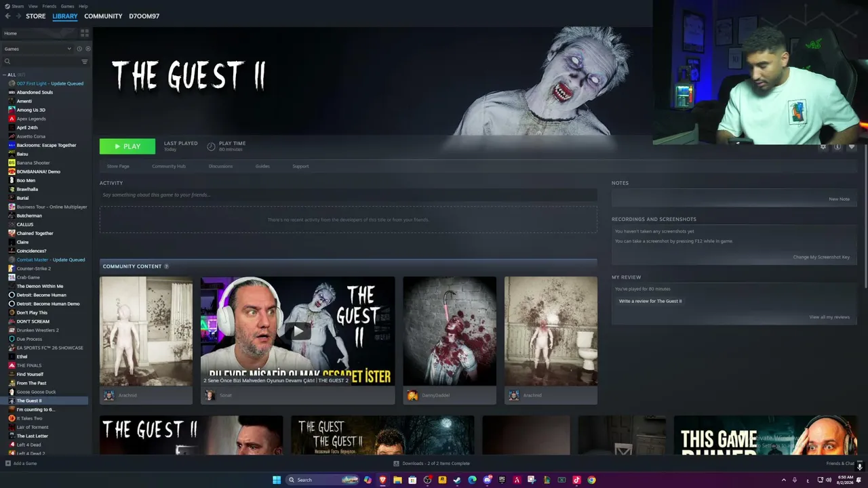
Task: Open the Friends menu
Action: (x=50, y=6)
